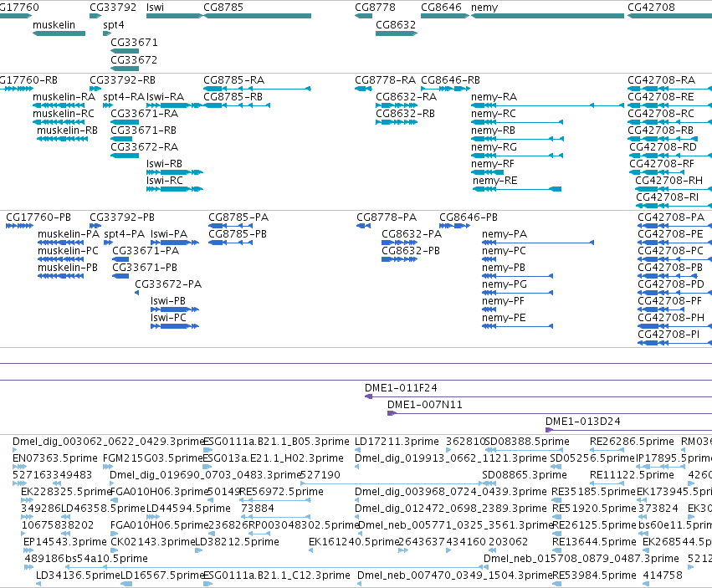Viewport: 712px width, 588px height.
Task: Select transcript muskelin-RB
Action: click(x=67, y=130)
